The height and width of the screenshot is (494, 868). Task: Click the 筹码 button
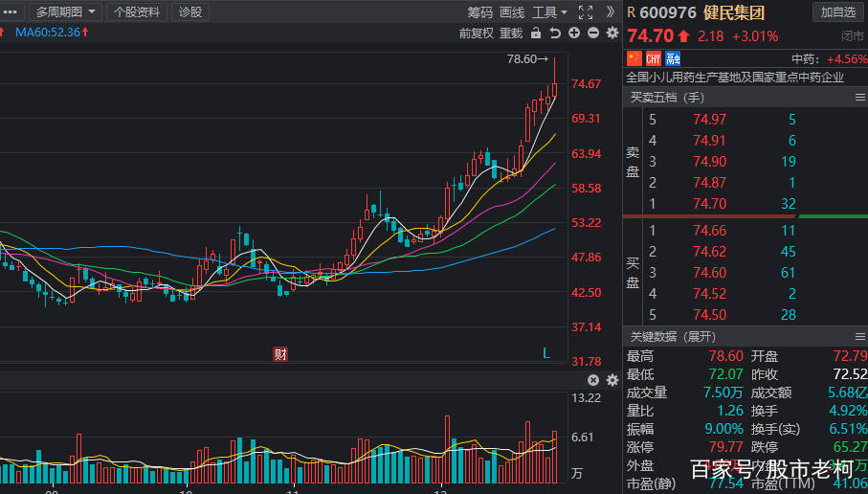pyautogui.click(x=480, y=11)
